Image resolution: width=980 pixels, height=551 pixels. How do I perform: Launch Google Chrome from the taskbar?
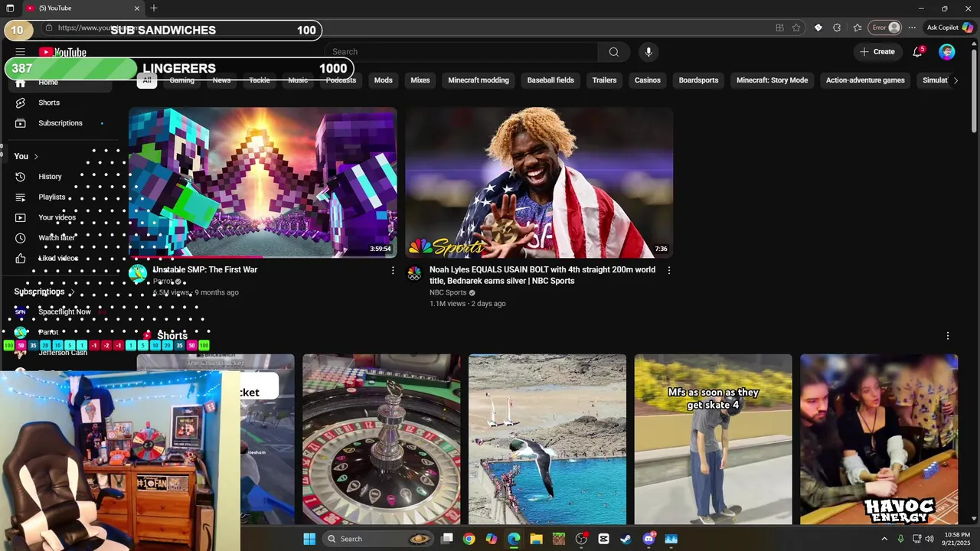click(469, 539)
